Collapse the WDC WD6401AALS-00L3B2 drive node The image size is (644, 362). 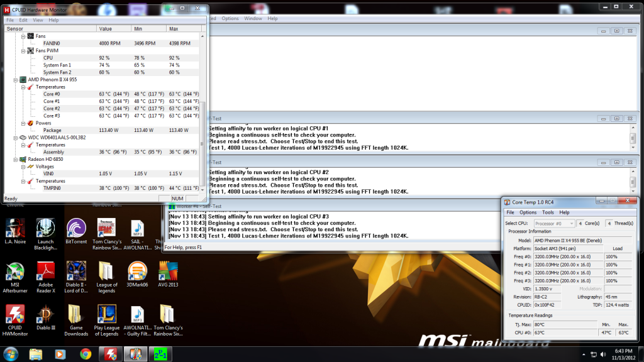coord(16,138)
